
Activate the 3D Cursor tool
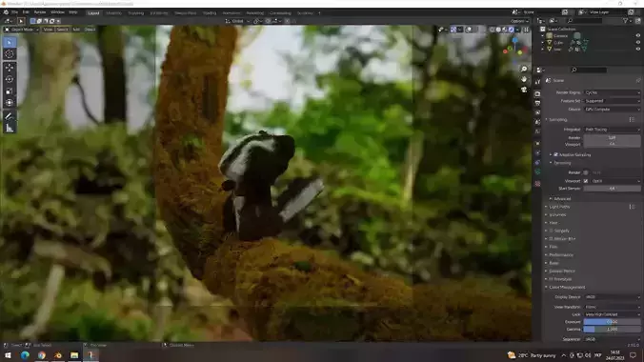point(10,54)
